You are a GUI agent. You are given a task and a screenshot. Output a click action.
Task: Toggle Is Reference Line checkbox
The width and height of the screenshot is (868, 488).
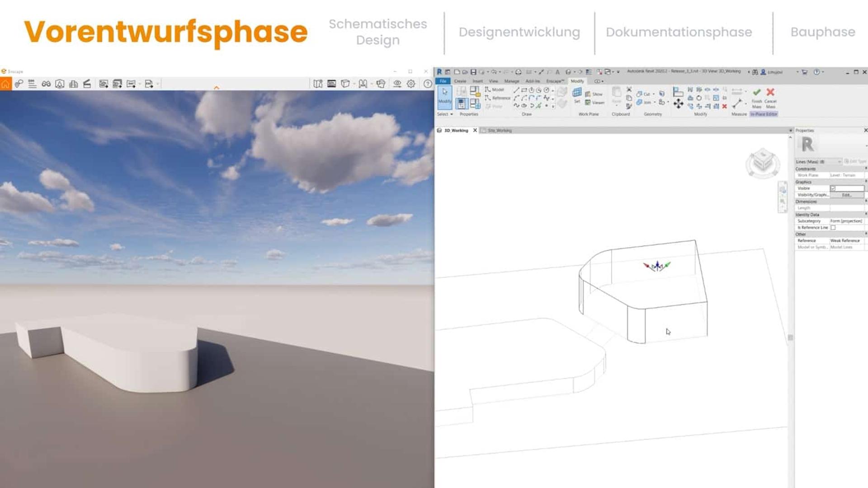833,228
